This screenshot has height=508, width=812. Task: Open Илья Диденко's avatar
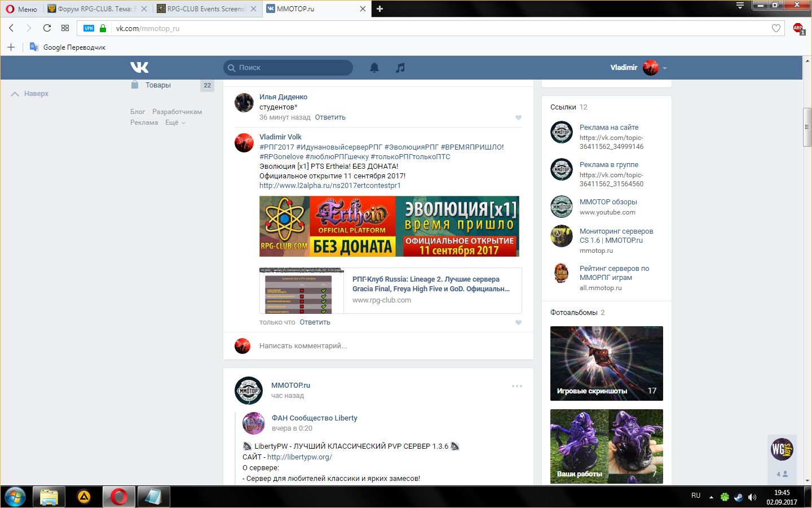pos(244,103)
